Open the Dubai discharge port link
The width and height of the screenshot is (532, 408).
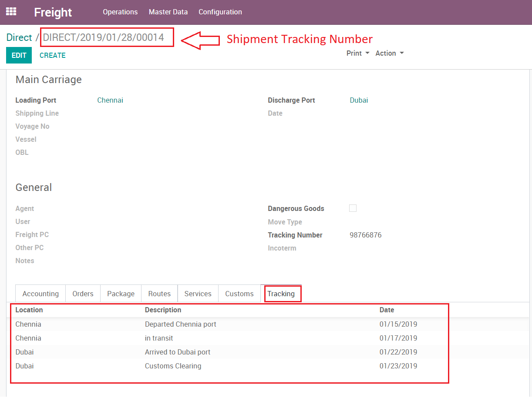[x=359, y=100]
